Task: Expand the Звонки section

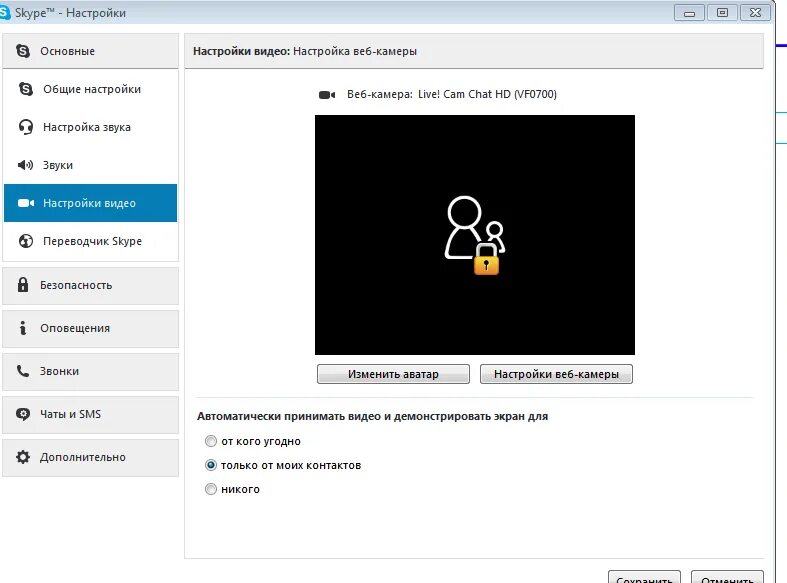Action: pos(90,372)
